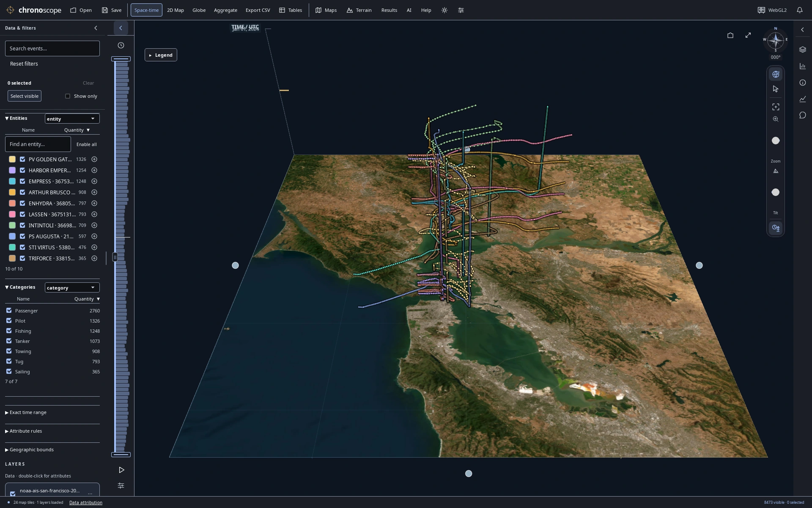
Task: Switch to the 2D Map view
Action: [x=176, y=10]
